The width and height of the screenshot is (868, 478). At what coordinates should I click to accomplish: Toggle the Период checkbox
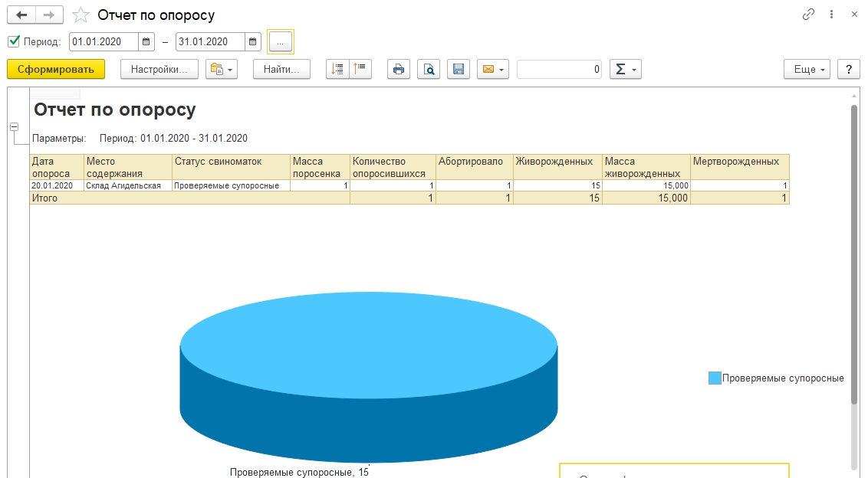14,41
